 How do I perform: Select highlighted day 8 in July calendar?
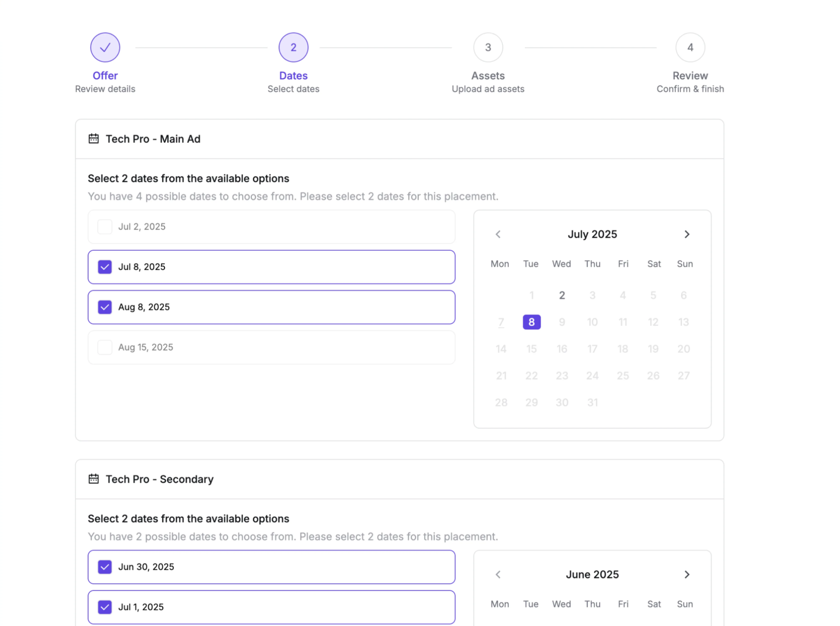pyautogui.click(x=531, y=322)
